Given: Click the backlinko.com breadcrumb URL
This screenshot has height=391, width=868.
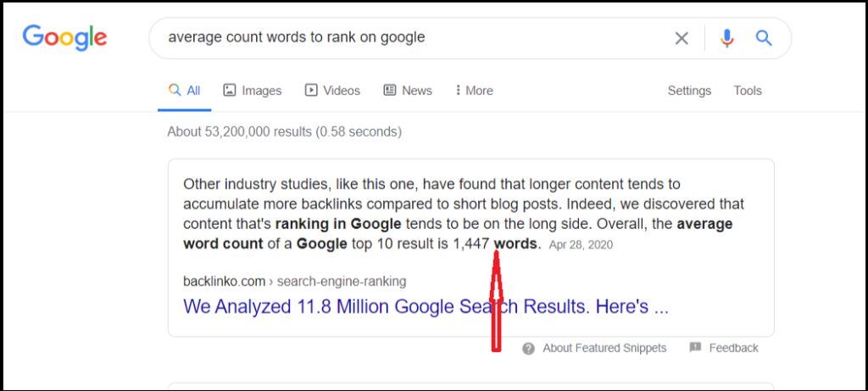Looking at the screenshot, I should pos(294,282).
